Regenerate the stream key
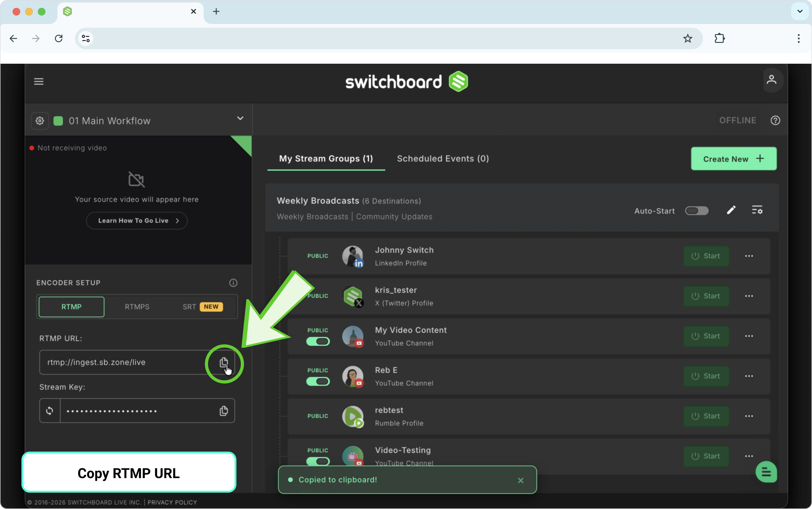The height and width of the screenshot is (509, 812). pyautogui.click(x=50, y=411)
